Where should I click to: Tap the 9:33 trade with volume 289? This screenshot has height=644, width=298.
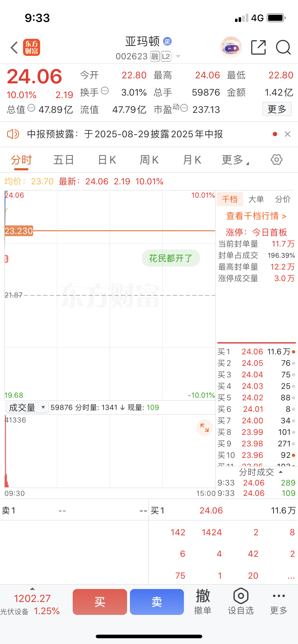coord(256,483)
